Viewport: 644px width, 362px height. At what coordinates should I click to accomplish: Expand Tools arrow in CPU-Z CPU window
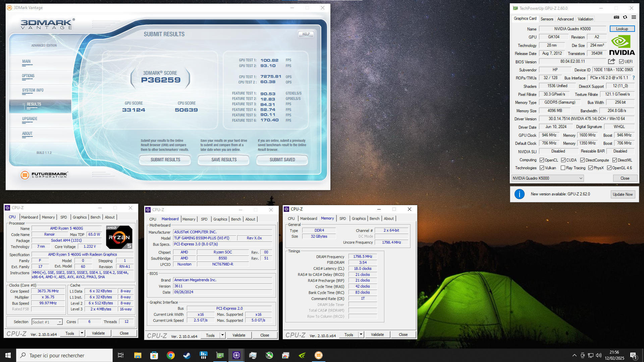pos(82,333)
